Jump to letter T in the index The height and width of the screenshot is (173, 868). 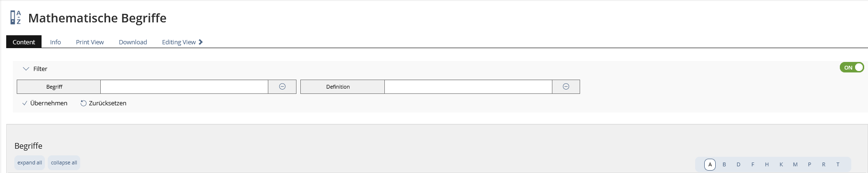pyautogui.click(x=838, y=164)
